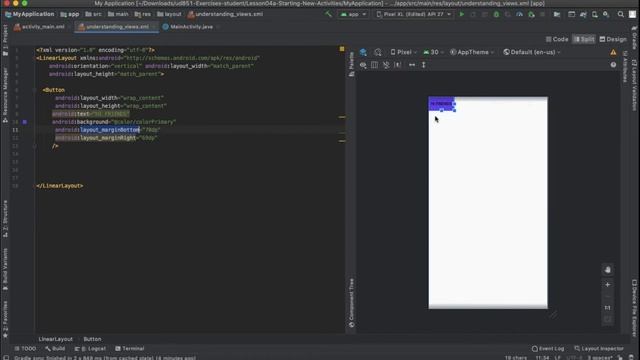
Task: Select the purple button in the layout preview
Action: 442,104
